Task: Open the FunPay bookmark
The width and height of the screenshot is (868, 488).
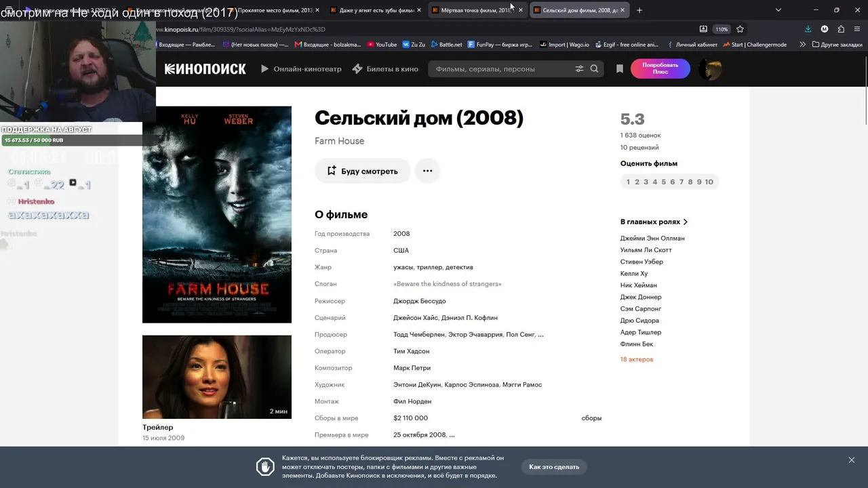Action: 500,45
